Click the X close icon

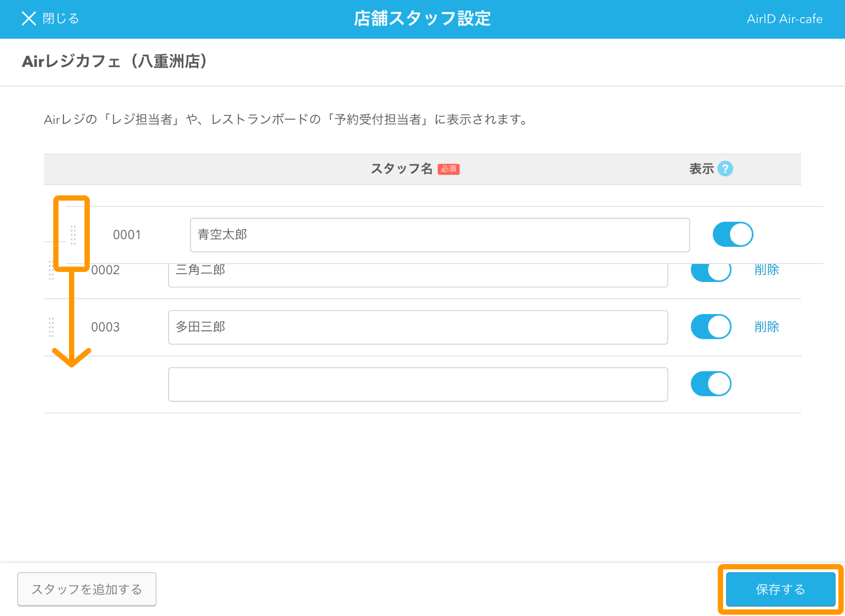tap(29, 18)
